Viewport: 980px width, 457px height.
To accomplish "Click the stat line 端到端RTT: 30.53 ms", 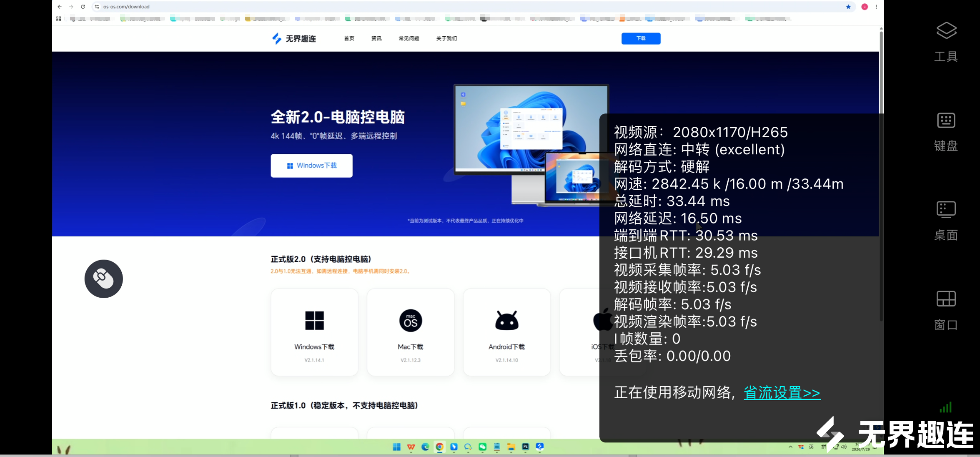I will pos(686,236).
